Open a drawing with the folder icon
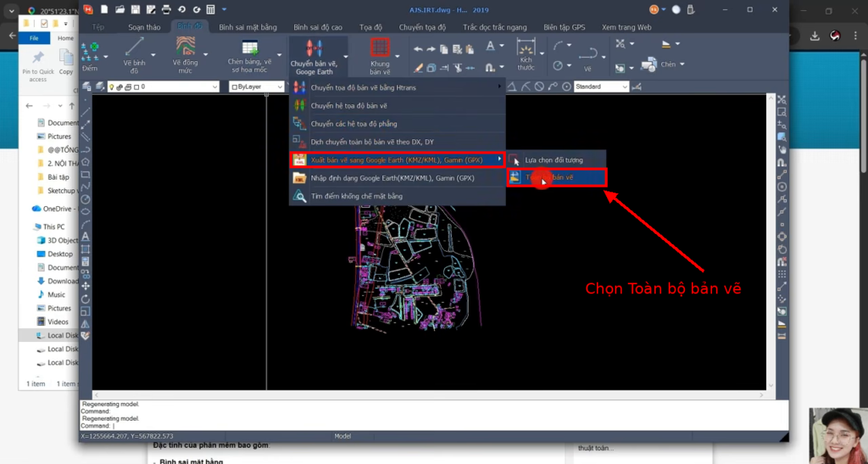868x464 pixels. 120,9
